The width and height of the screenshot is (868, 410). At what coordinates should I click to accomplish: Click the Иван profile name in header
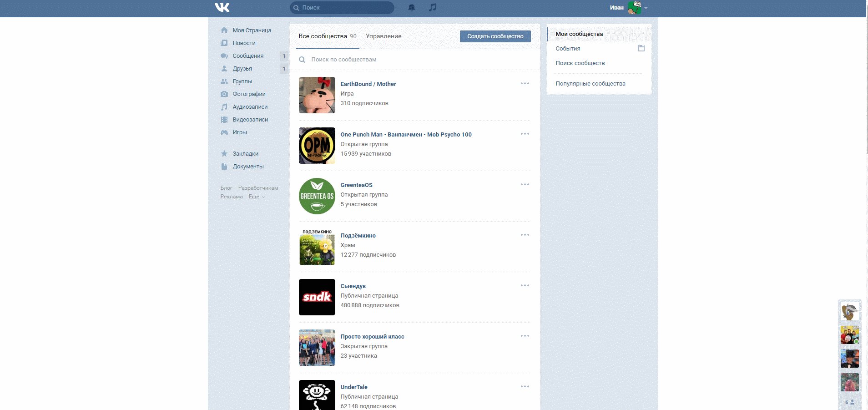click(616, 8)
